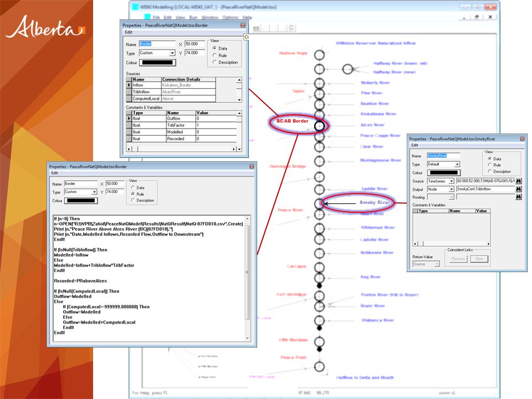Click document icon left of File menu
Image resolution: width=532 pixels, height=399 pixels.
147,17
